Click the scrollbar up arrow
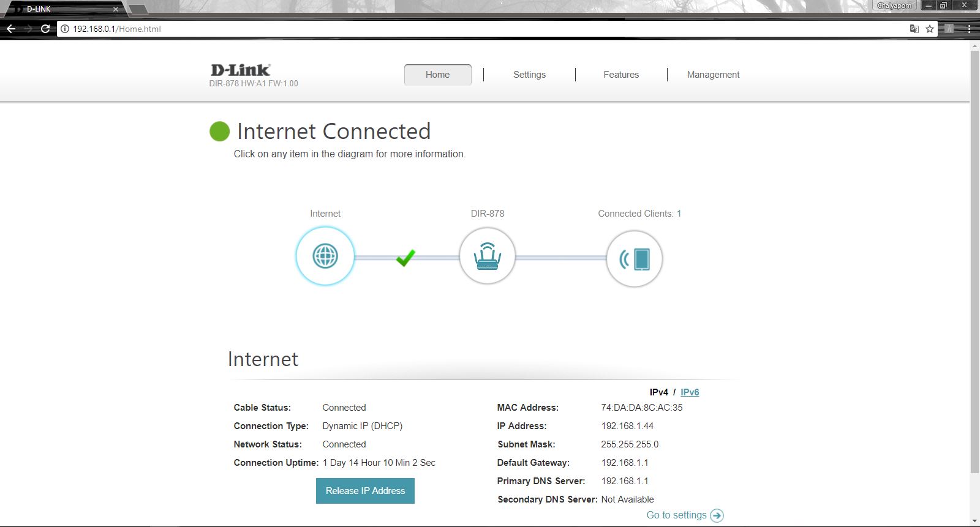This screenshot has height=527, width=980. [x=974, y=45]
